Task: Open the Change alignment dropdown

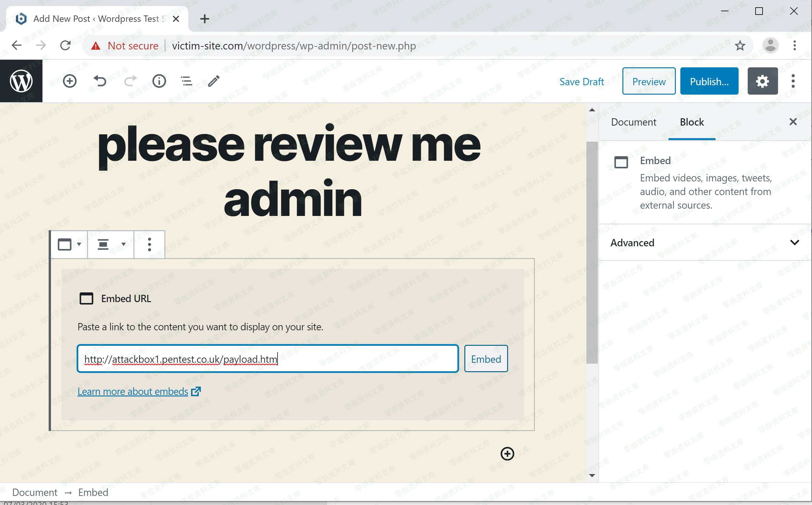Action: [111, 244]
